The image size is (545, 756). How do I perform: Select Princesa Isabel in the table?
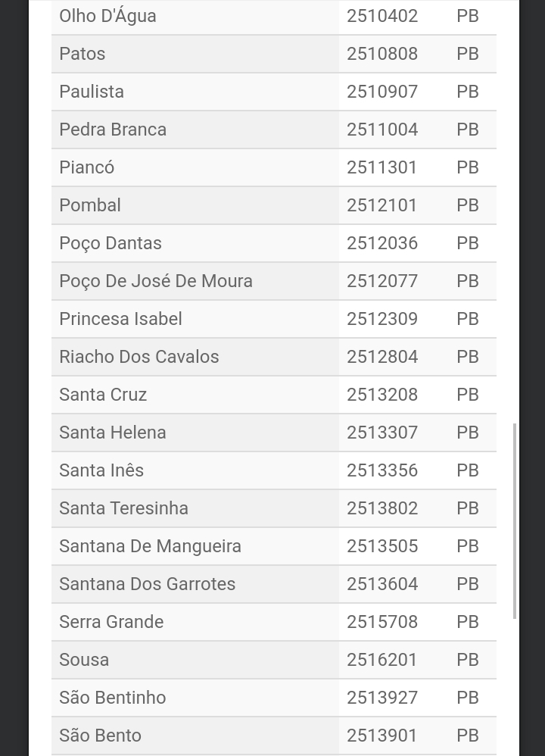(x=120, y=319)
